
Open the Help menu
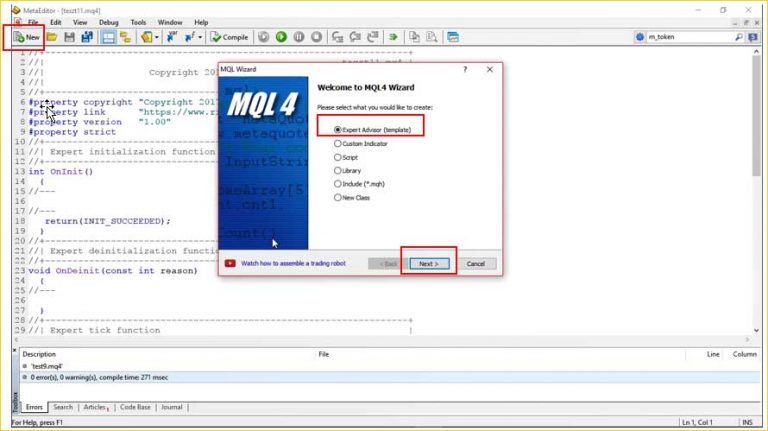coord(201,23)
